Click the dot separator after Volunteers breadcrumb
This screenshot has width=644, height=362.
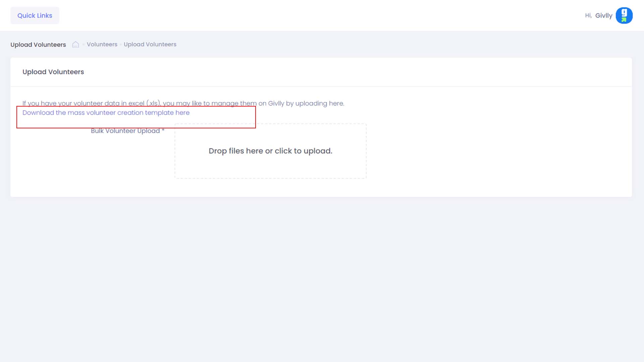tap(121, 45)
